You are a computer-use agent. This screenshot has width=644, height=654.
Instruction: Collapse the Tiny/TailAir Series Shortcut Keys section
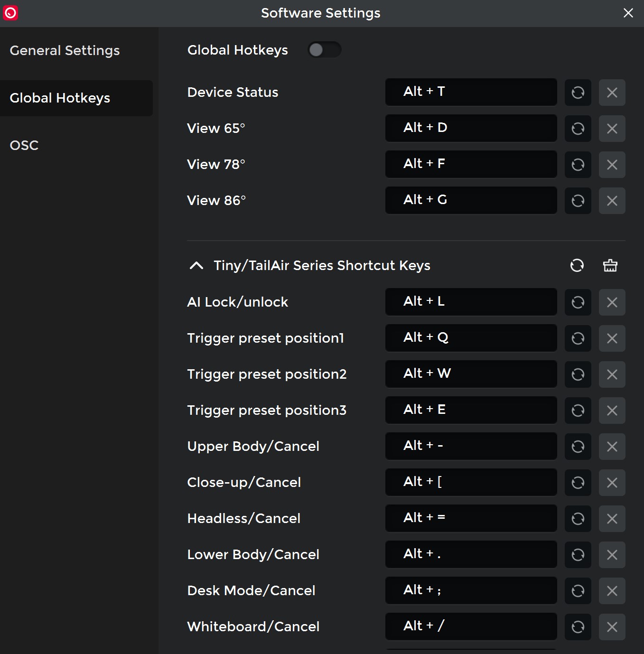coord(196,265)
